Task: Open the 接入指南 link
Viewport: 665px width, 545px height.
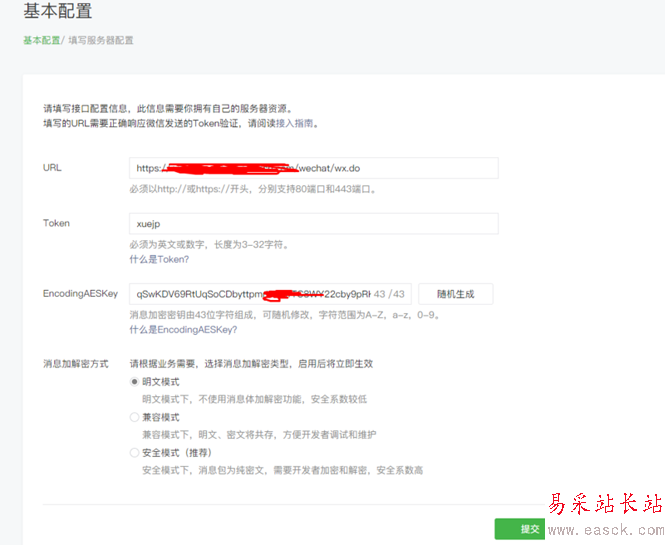Action: [x=294, y=123]
